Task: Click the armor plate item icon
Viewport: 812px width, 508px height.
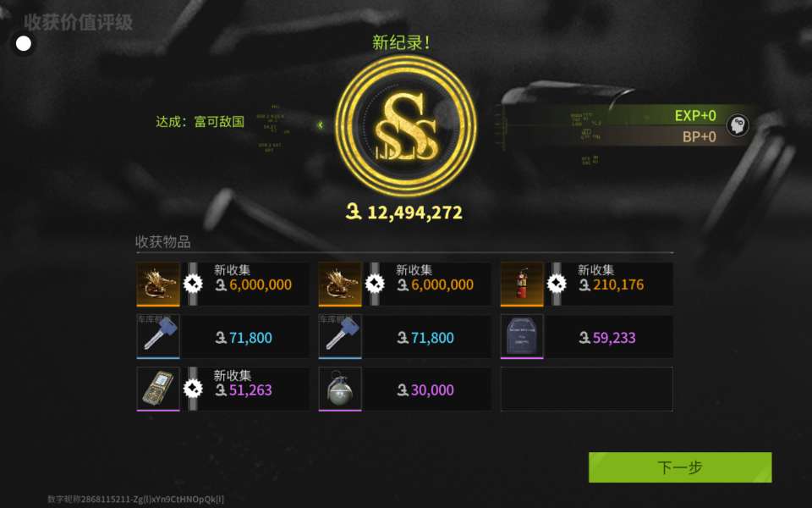Action: point(522,336)
